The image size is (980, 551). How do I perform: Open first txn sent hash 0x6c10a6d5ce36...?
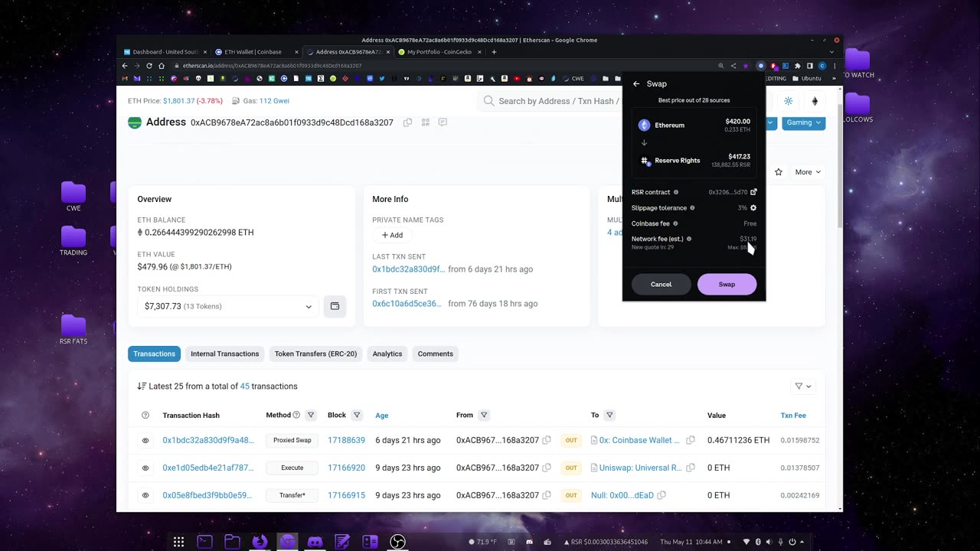point(407,304)
